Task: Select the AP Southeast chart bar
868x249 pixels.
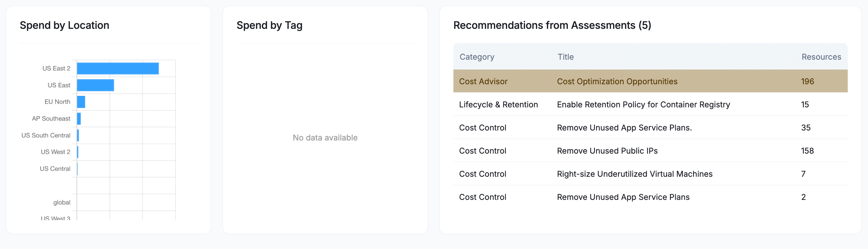Action: click(x=80, y=119)
